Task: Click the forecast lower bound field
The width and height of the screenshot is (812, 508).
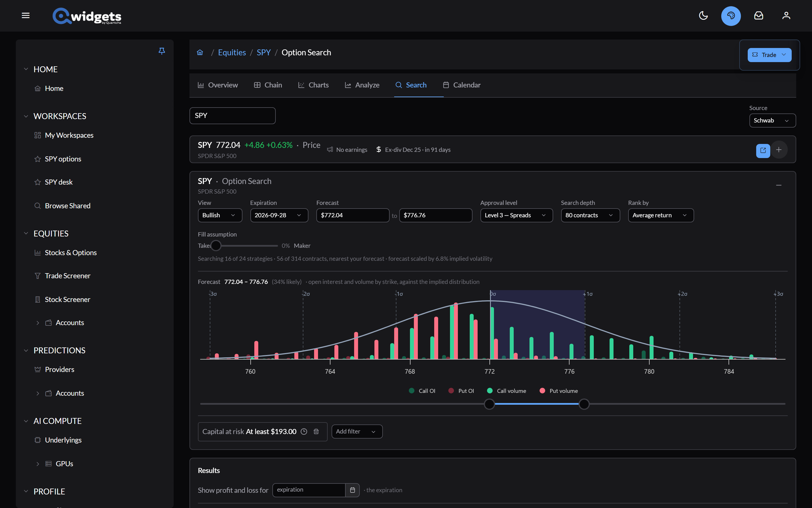Action: 353,215
